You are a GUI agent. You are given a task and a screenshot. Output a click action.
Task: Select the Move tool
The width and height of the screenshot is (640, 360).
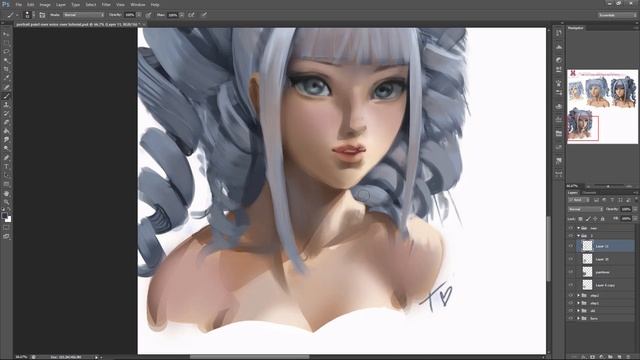(6, 34)
